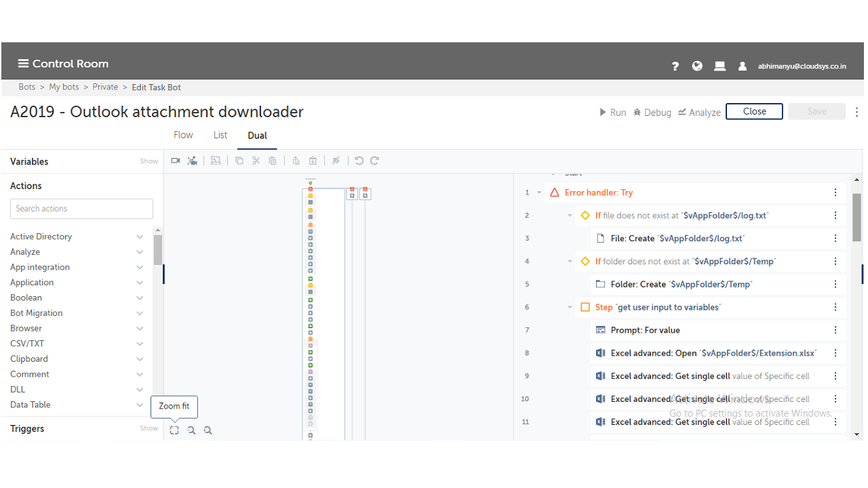Open the hamburger Control Room menu
Screen dimensions: 868x488
pos(23,64)
